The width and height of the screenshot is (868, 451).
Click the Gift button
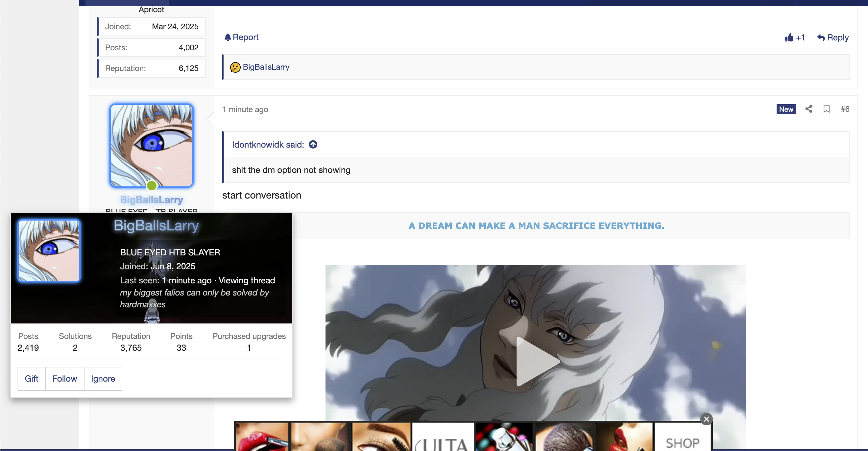pos(31,379)
